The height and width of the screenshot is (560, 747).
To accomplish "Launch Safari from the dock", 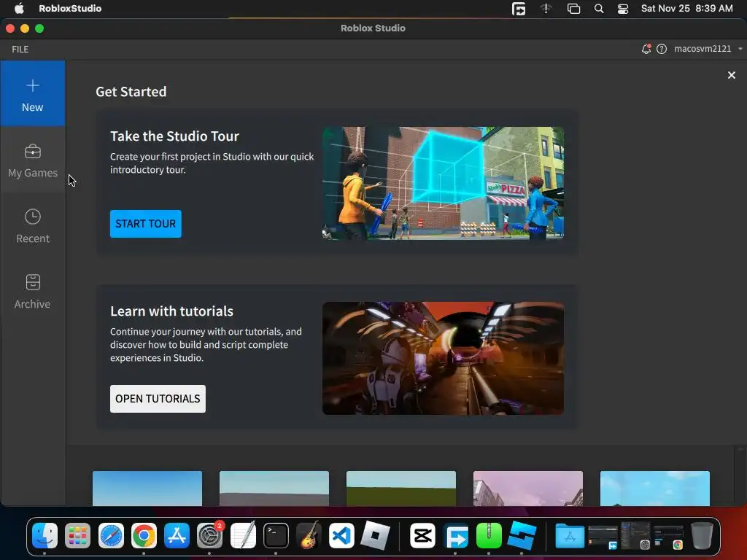I will tap(111, 536).
